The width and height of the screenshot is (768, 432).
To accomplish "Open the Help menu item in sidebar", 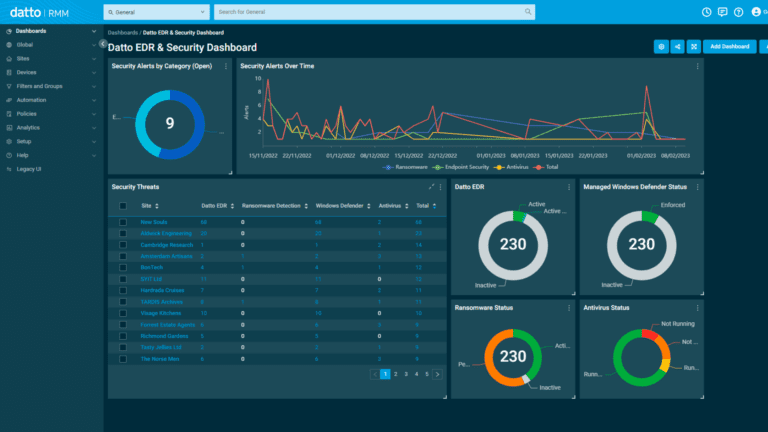I will [23, 155].
